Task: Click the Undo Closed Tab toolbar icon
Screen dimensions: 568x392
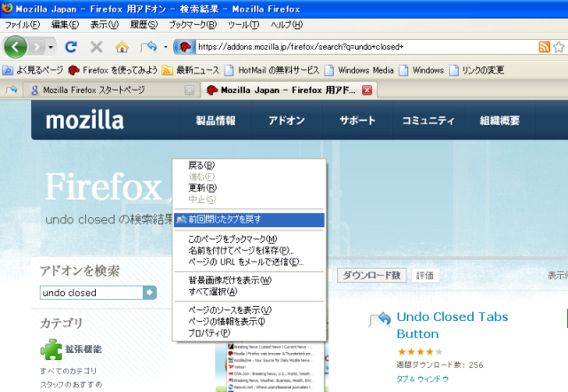Action: [x=149, y=47]
